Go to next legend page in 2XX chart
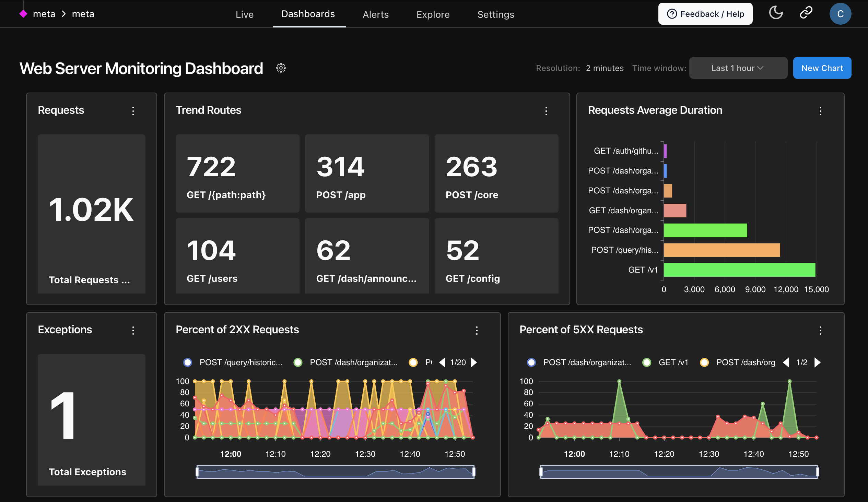Screen dimensions: 868x502 474,362
